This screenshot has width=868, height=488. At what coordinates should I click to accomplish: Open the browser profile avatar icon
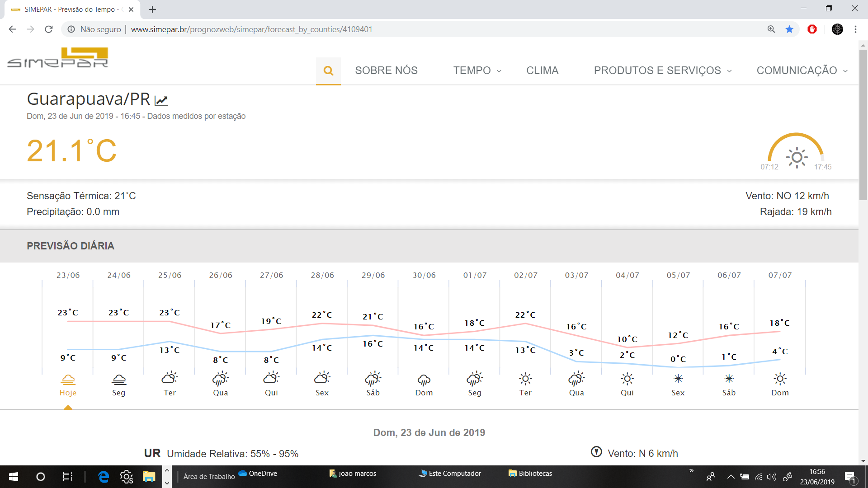tap(837, 29)
